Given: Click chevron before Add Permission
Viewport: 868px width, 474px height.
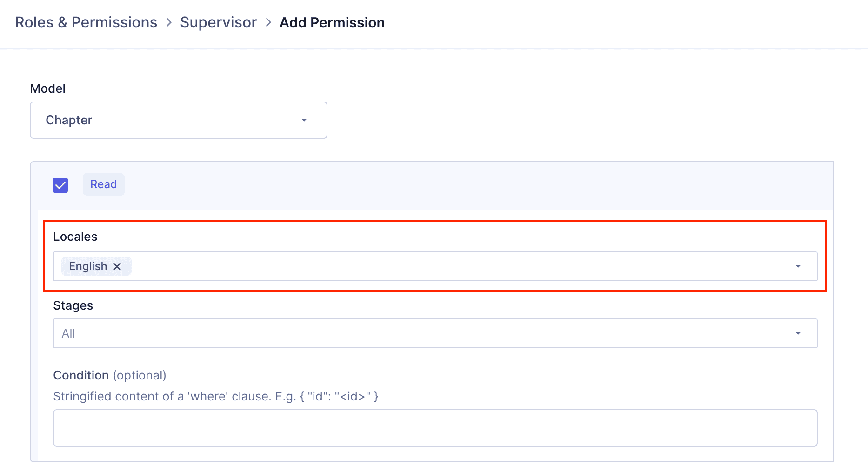Looking at the screenshot, I should [x=268, y=23].
